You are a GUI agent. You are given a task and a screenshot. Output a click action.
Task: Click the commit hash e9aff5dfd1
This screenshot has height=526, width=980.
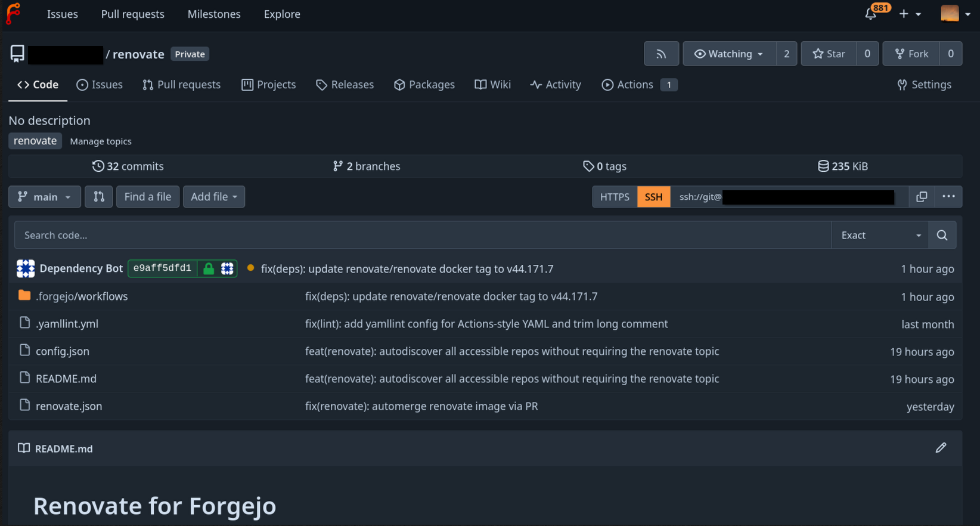(x=162, y=268)
